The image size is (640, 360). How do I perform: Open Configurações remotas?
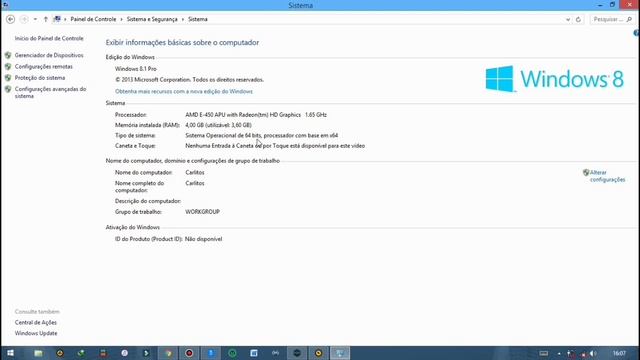click(44, 67)
